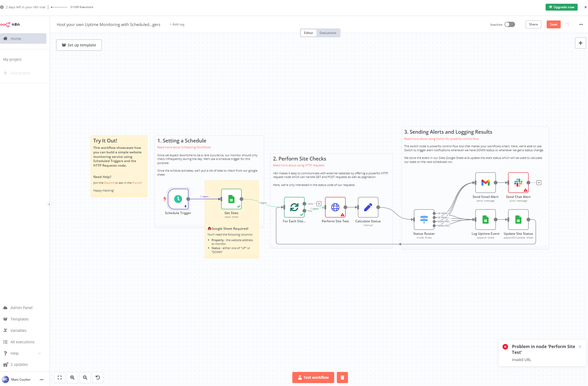Image resolution: width=588 pixels, height=386 pixels.
Task: Click the executions usage progress bar
Action: coord(59,7)
